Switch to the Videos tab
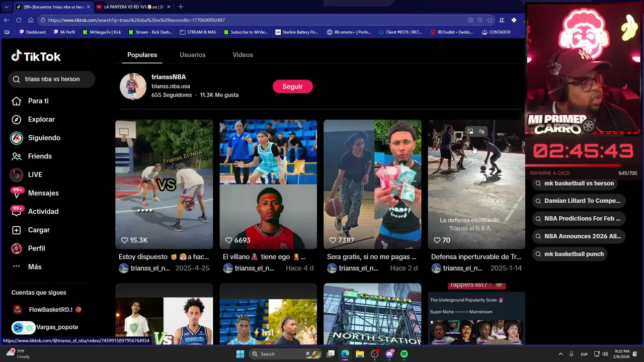Viewport: 644px width, 362px height. 243,55
